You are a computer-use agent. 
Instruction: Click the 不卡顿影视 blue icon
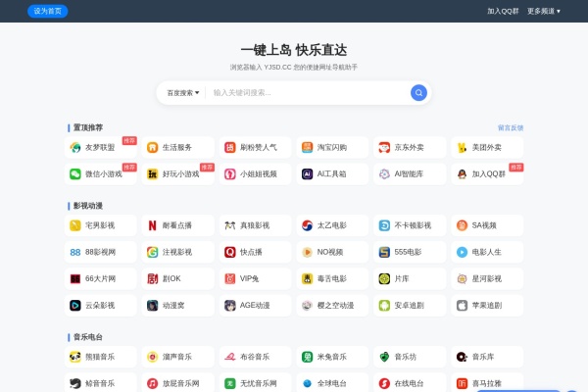(x=384, y=225)
